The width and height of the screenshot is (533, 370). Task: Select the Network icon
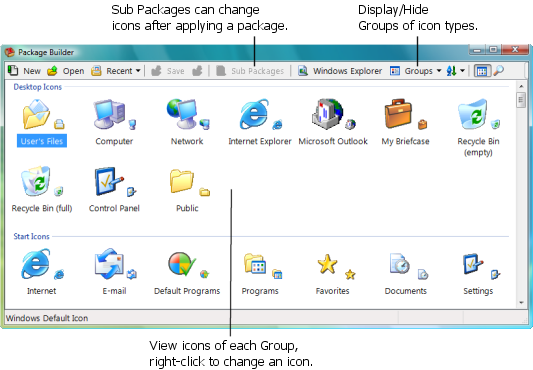coord(187,123)
